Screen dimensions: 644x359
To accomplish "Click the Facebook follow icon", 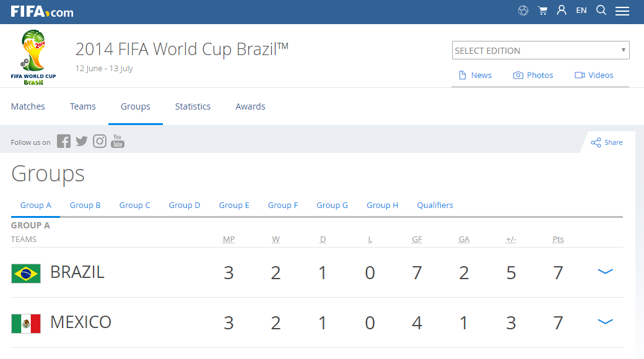I will pos(64,142).
